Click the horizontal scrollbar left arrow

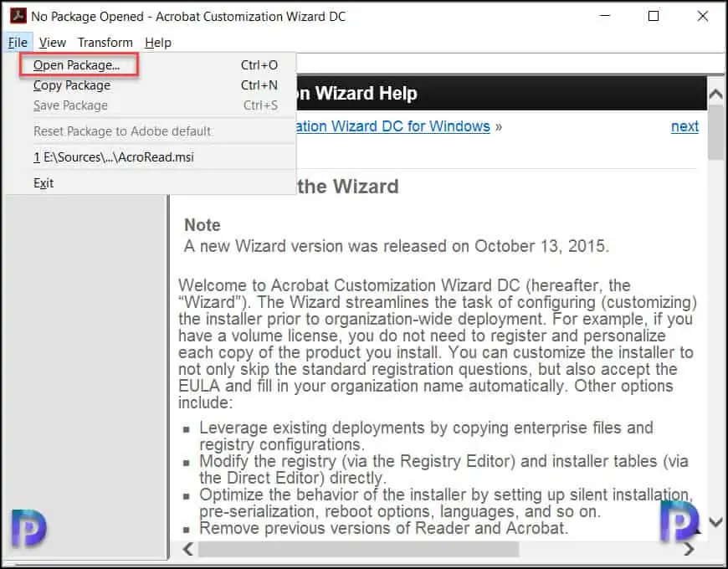pos(188,549)
